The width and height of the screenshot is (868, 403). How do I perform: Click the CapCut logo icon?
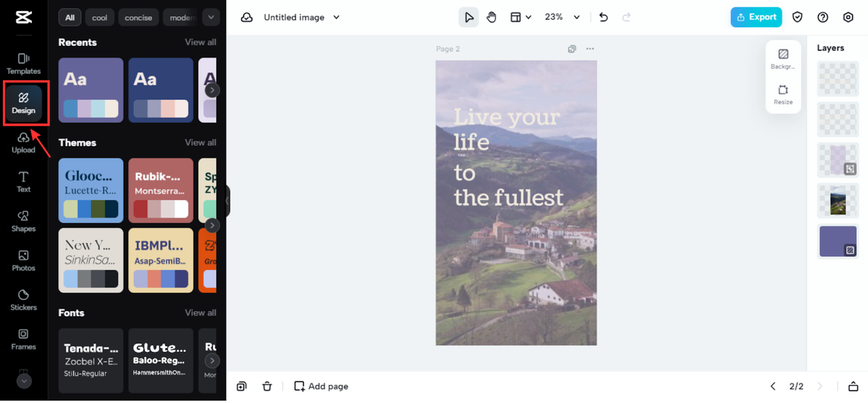click(x=23, y=18)
